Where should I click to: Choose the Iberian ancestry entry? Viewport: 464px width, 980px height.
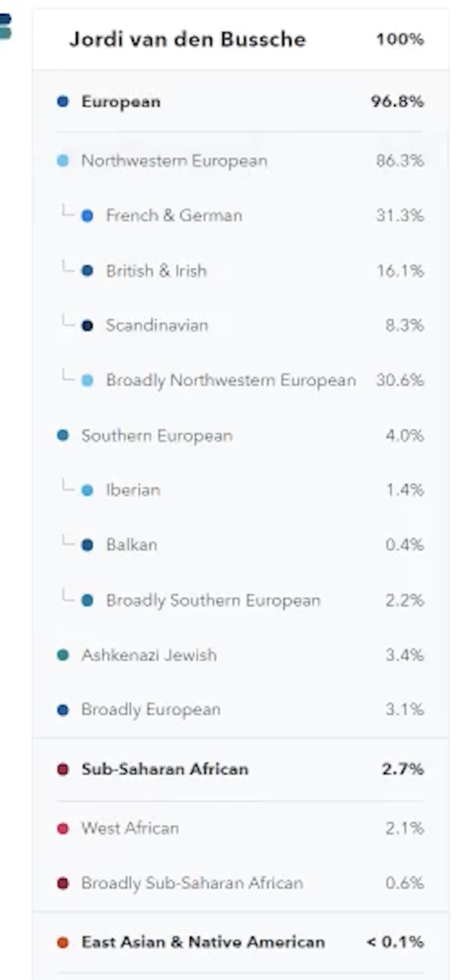pos(240,490)
